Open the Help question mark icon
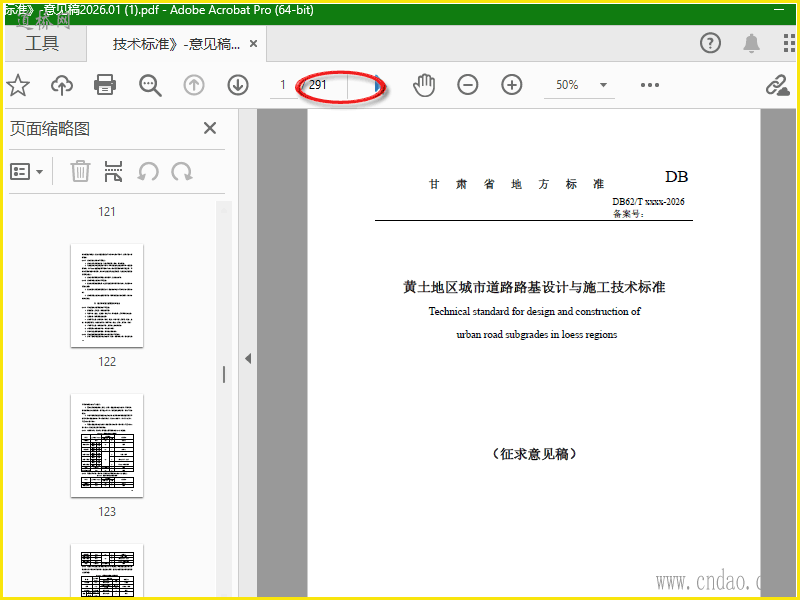Screen dimensions: 800x600 pos(710,43)
